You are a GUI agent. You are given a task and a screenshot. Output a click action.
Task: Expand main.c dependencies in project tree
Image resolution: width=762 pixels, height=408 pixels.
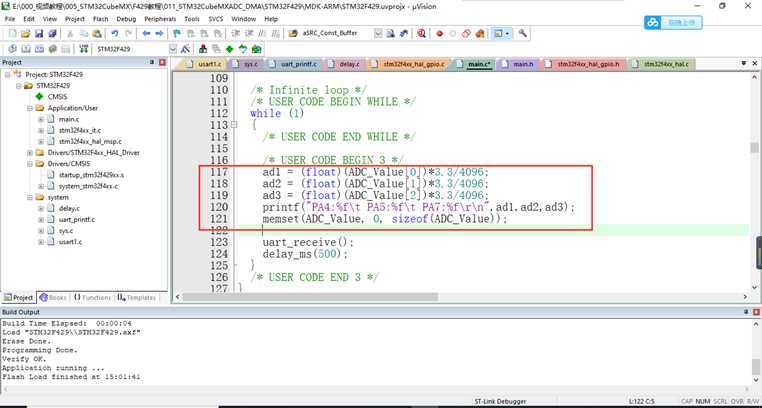41,119
